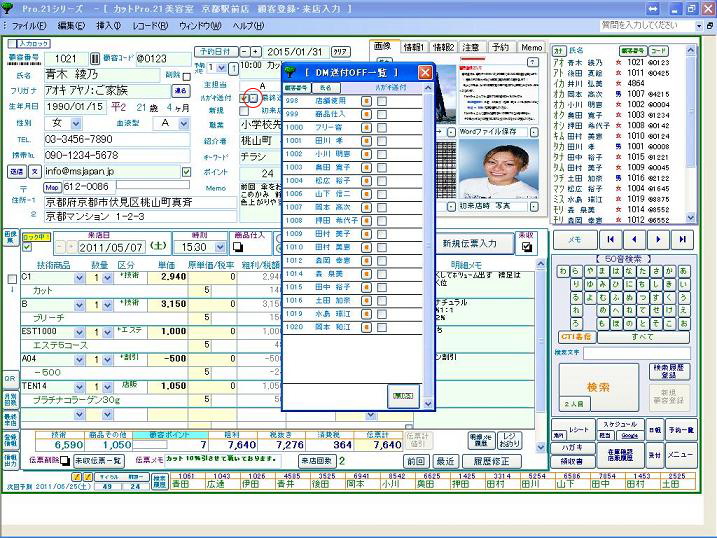Image resolution: width=717 pixels, height=538 pixels.
Task: Open Map button next to postal code
Action: pos(52,187)
